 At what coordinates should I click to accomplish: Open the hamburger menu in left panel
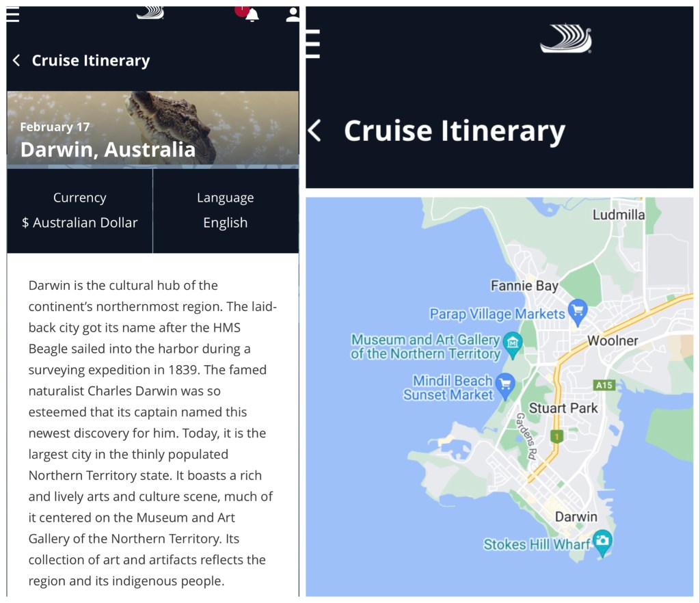(13, 14)
